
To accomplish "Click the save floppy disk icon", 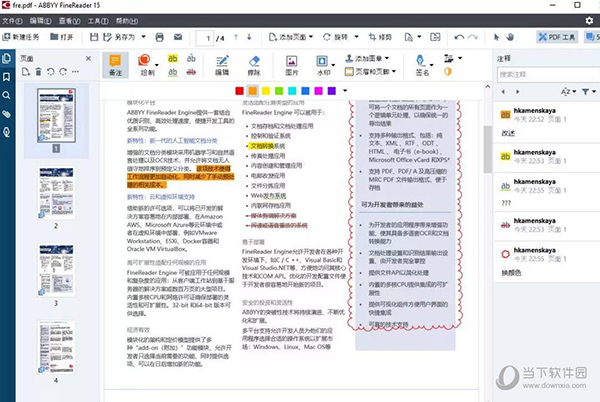I will coord(94,37).
